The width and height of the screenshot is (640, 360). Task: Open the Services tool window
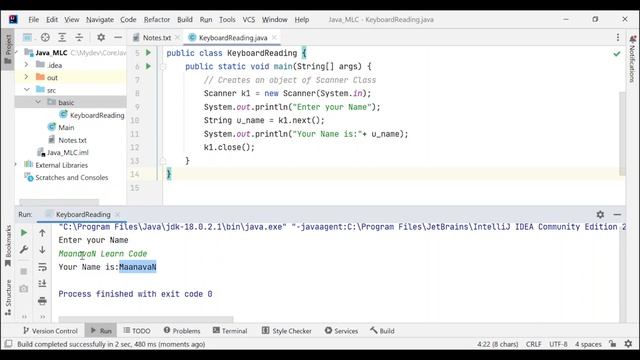[342, 331]
